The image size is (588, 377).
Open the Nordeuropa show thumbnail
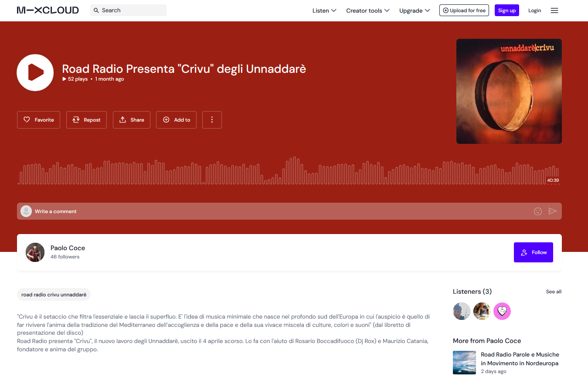[464, 363]
